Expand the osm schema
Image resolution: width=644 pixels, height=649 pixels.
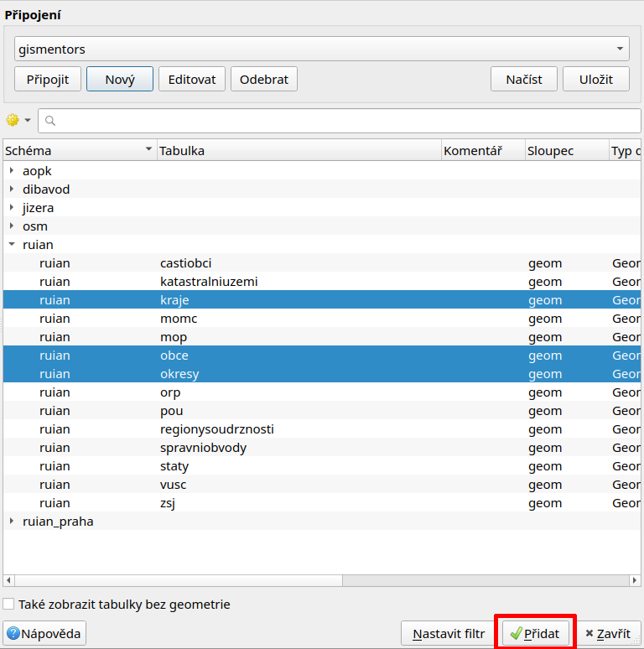click(x=12, y=226)
